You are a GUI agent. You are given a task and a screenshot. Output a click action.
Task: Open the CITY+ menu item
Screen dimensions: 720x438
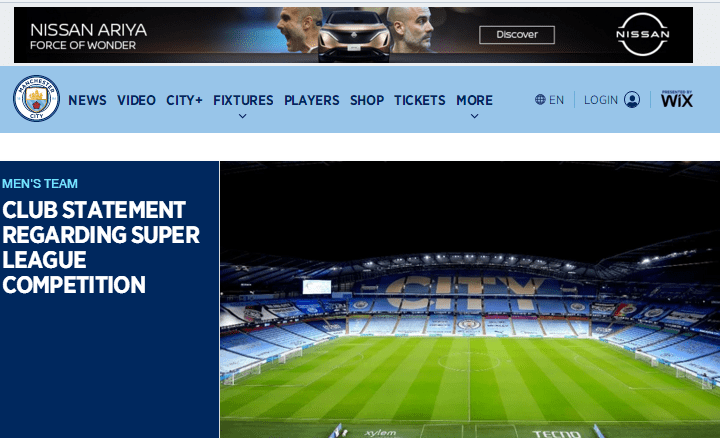(184, 100)
